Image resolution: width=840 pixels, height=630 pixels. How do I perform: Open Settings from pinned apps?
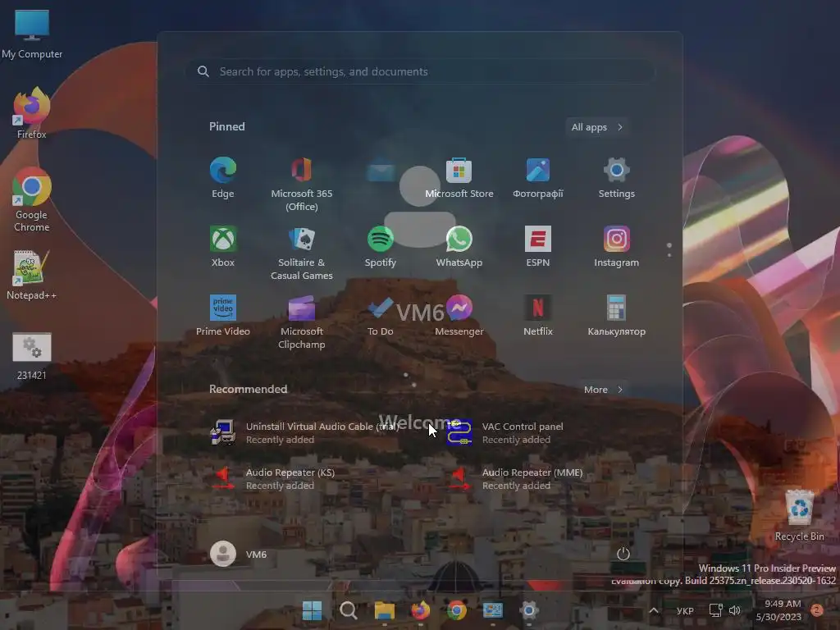pos(617,178)
